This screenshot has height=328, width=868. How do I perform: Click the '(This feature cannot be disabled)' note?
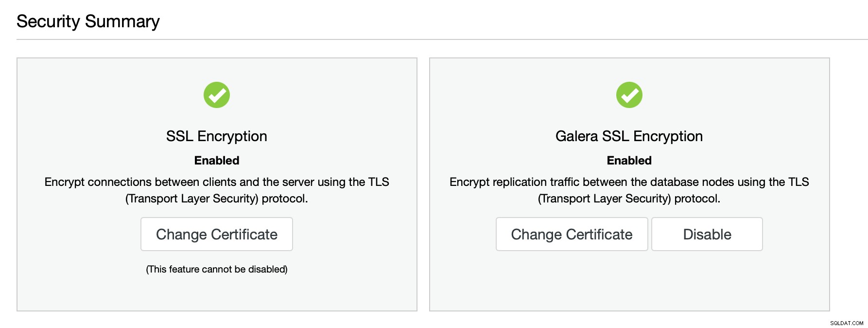pyautogui.click(x=217, y=269)
